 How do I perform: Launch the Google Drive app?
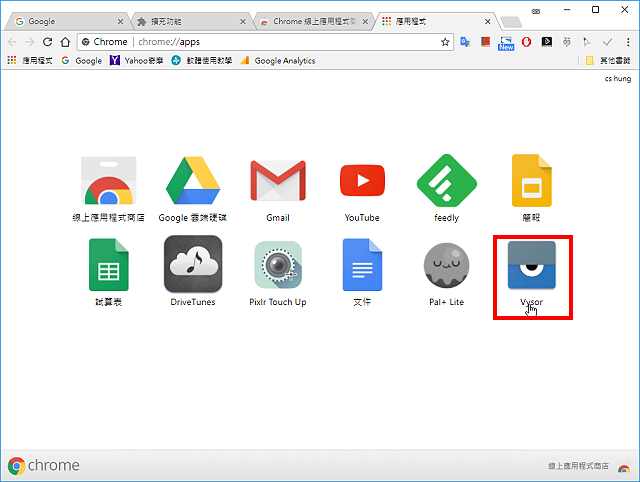193,180
